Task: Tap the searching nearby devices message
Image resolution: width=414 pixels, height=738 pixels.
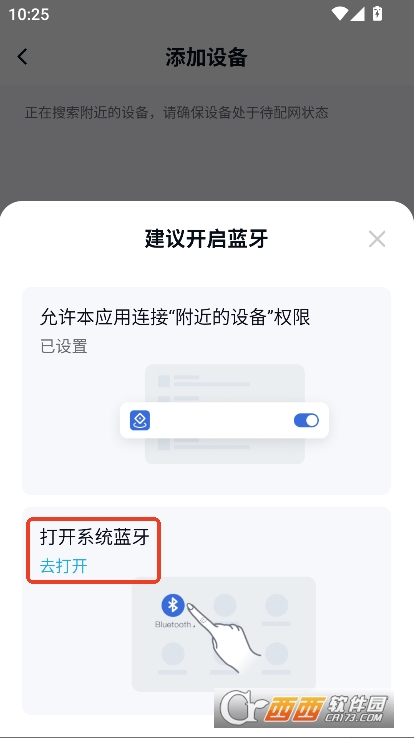Action: click(x=176, y=113)
